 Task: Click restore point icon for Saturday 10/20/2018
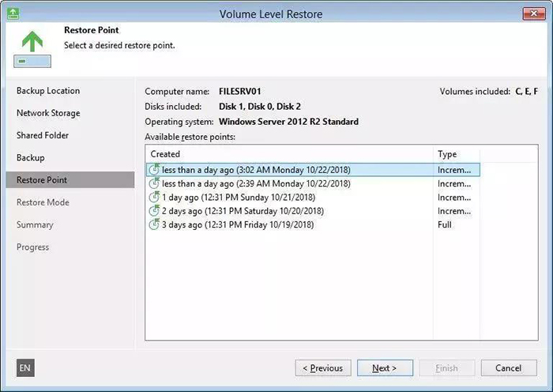(x=154, y=211)
